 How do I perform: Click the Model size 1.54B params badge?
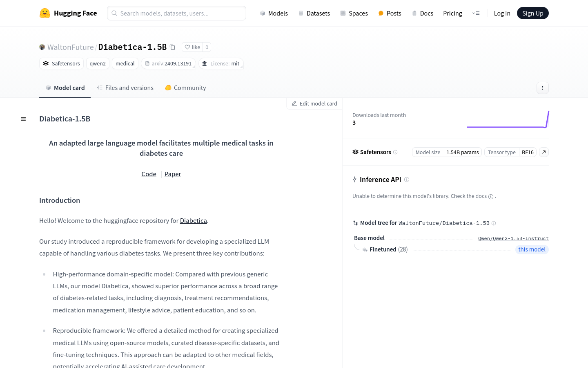(x=447, y=152)
